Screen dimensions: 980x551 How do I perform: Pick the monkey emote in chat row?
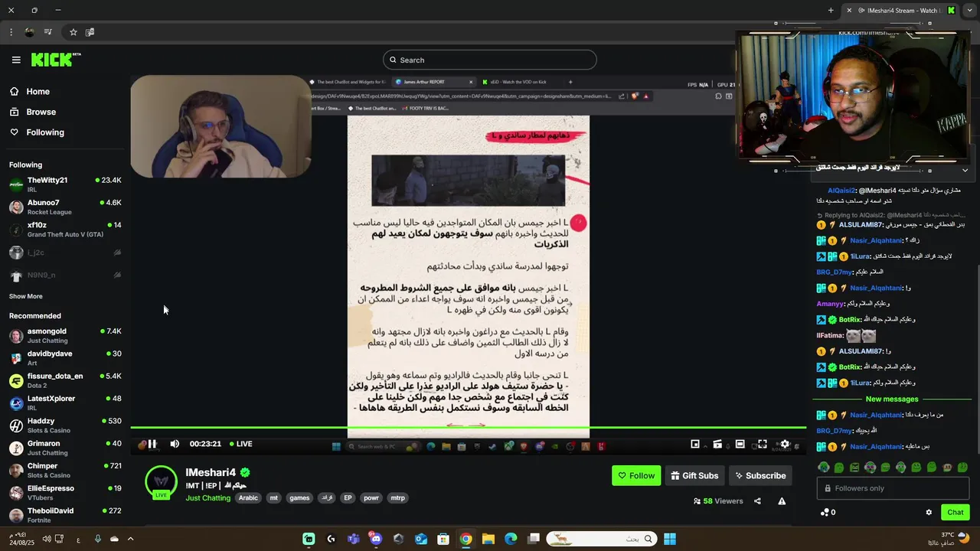click(947, 467)
